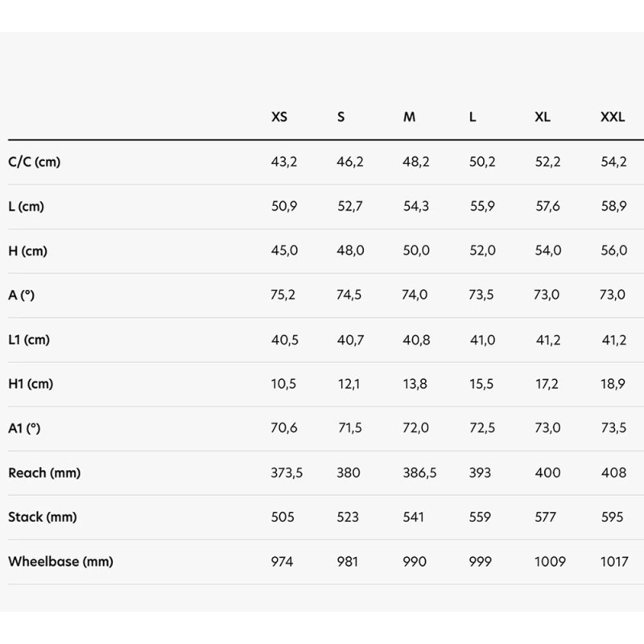644x644 pixels.
Task: Select the 1017 wheelbase value
Action: point(613,561)
